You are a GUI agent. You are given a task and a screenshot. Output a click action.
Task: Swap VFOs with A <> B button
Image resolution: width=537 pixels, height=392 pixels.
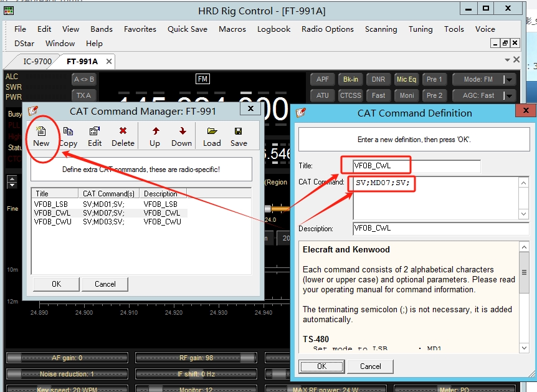(x=84, y=79)
